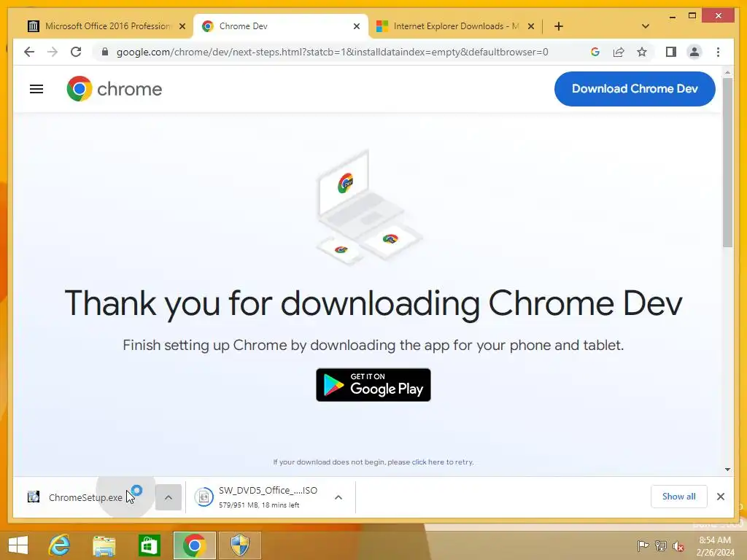The height and width of the screenshot is (560, 747).
Task: Open the Windows Start button
Action: (x=18, y=545)
